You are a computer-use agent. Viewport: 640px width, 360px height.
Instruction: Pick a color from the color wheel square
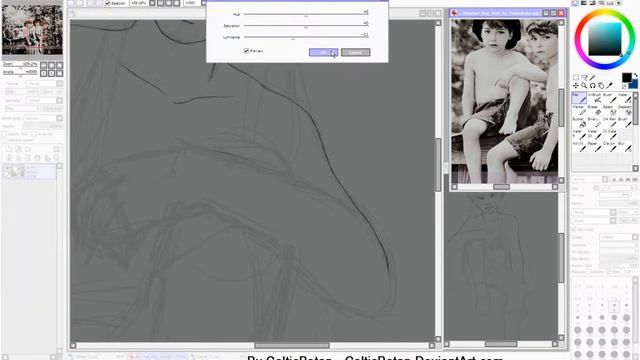pos(605,39)
